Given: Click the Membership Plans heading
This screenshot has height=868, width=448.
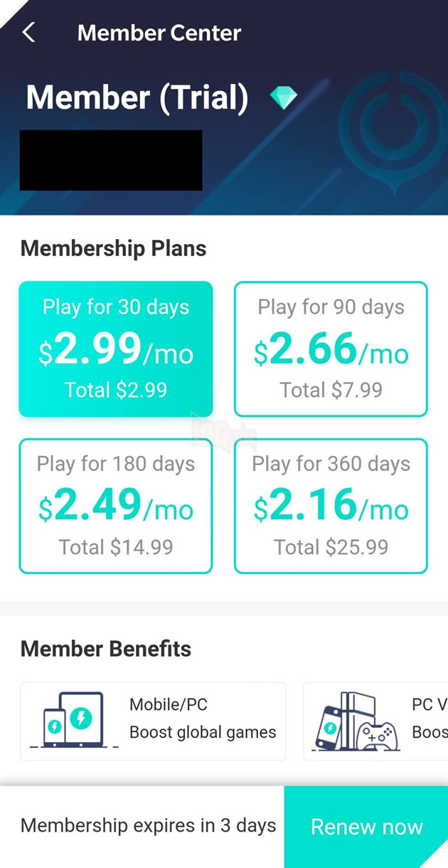Looking at the screenshot, I should pyautogui.click(x=114, y=248).
